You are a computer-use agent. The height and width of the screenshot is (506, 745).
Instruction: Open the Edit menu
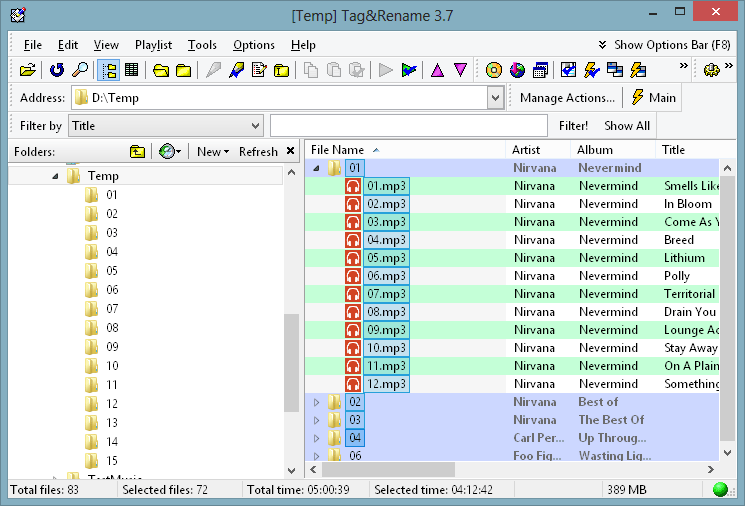click(x=67, y=45)
